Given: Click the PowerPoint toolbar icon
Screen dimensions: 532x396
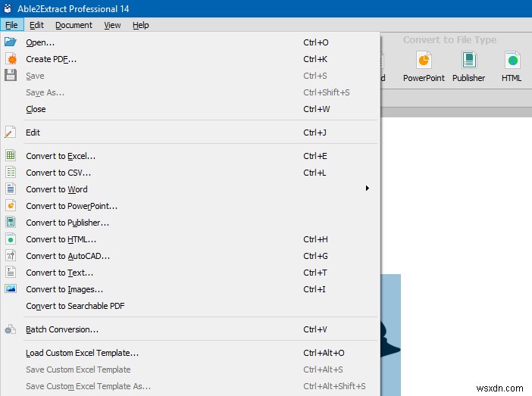Looking at the screenshot, I should coord(424,61).
